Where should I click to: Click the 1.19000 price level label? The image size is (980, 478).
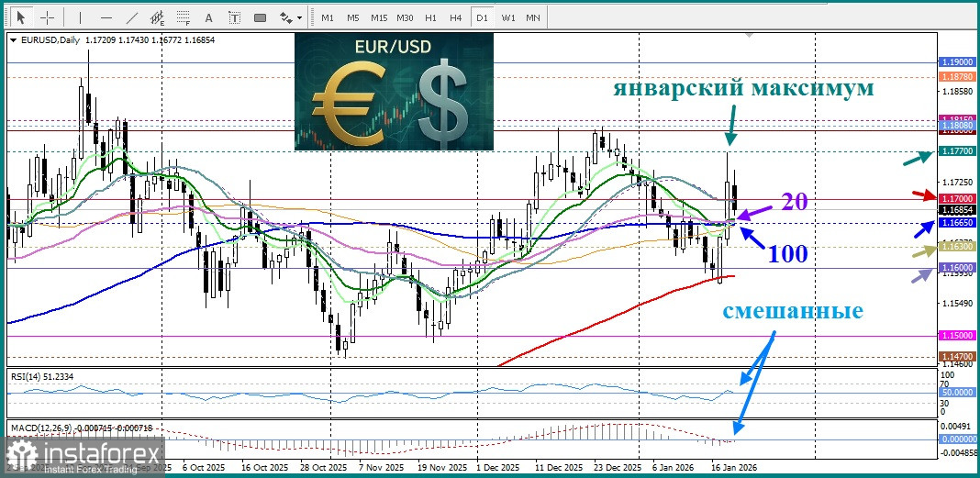(x=957, y=62)
